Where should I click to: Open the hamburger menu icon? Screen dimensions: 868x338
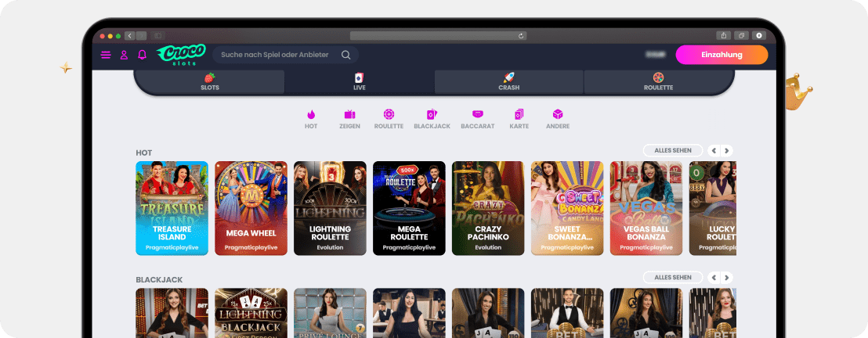(x=106, y=55)
